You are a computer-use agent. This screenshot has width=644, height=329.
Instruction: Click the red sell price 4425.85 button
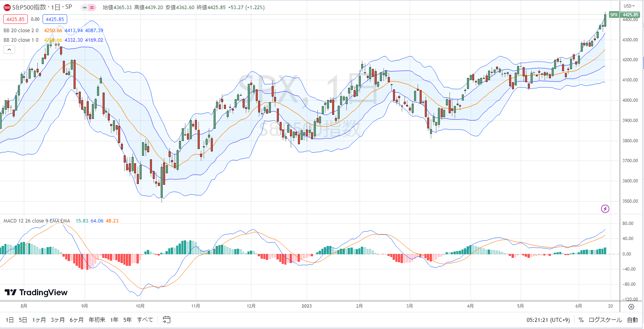click(x=16, y=19)
